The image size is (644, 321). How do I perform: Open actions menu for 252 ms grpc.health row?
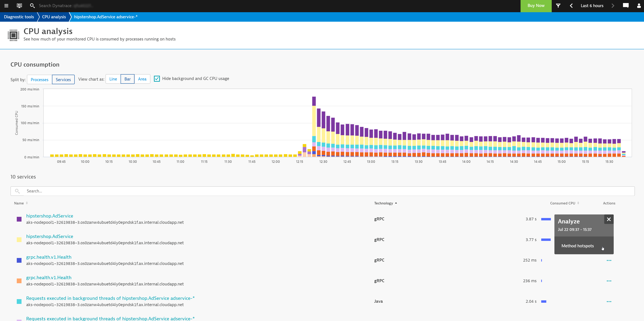(609, 260)
